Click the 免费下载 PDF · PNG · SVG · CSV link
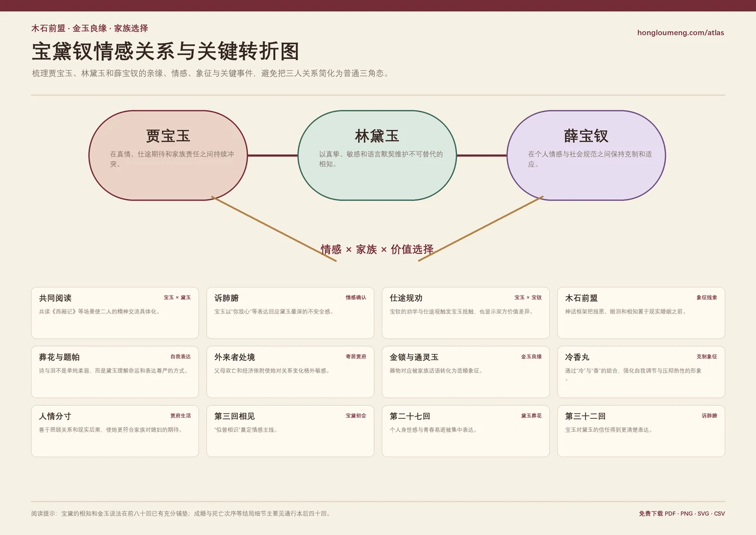756x535 pixels. (681, 513)
